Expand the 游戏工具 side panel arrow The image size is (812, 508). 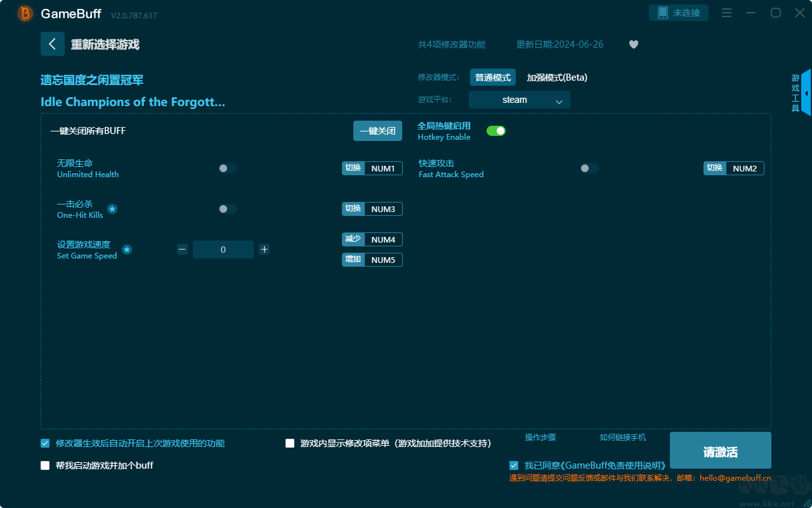[x=806, y=93]
